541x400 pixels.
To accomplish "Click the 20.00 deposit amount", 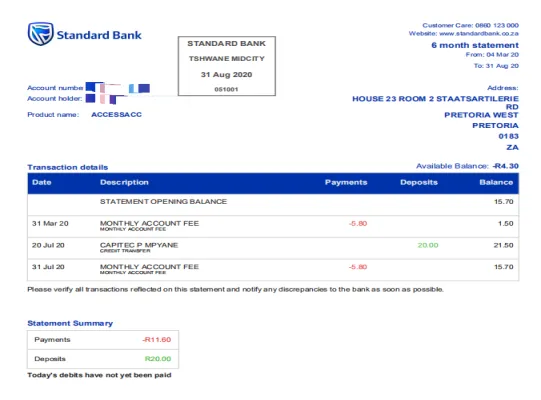I will (428, 245).
